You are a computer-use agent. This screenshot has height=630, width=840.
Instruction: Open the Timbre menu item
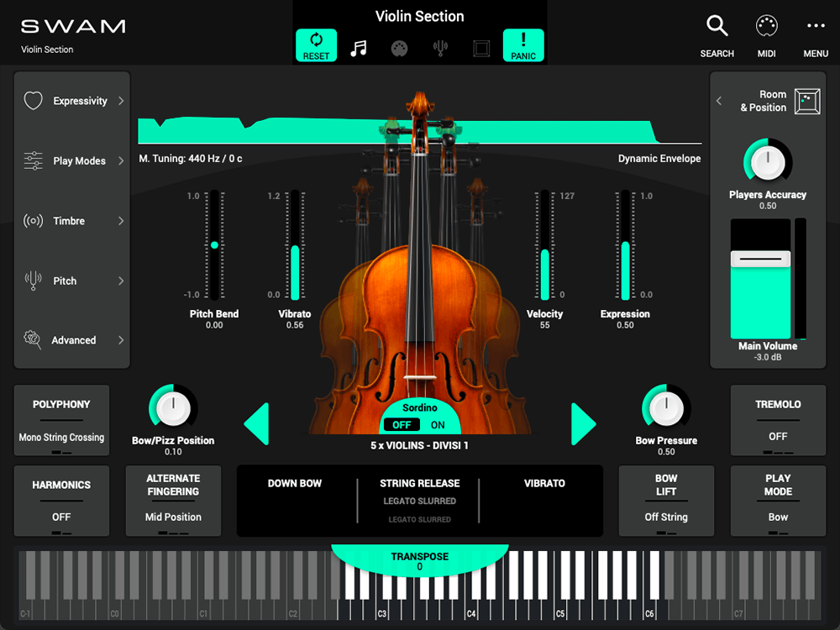point(69,221)
